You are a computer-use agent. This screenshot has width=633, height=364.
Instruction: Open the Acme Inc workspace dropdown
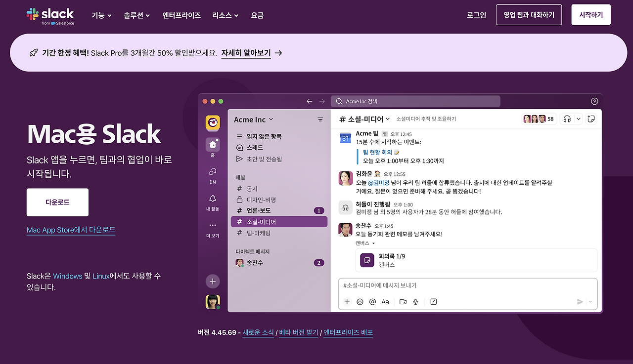tap(253, 119)
